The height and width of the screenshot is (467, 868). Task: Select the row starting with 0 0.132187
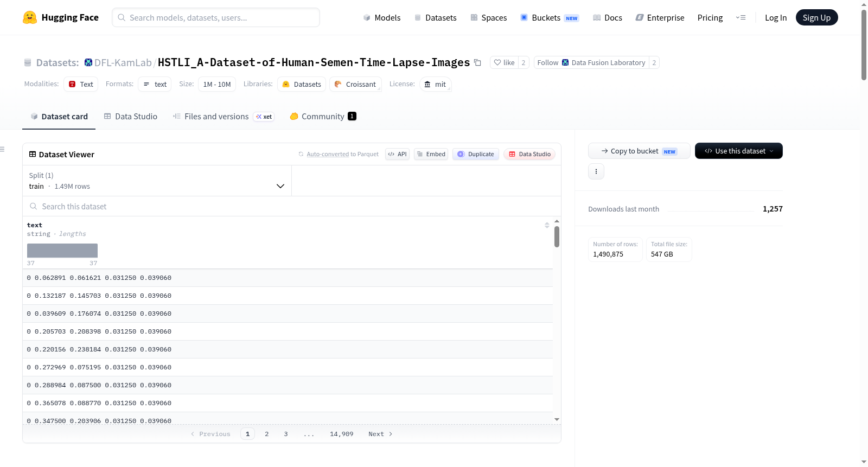click(x=288, y=296)
